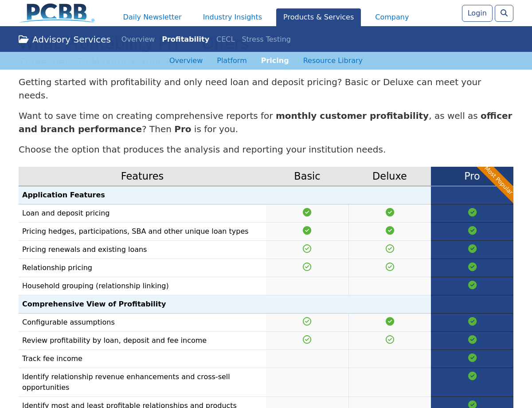The image size is (532, 408).
Task: Open the Products & Services menu
Action: (x=318, y=17)
